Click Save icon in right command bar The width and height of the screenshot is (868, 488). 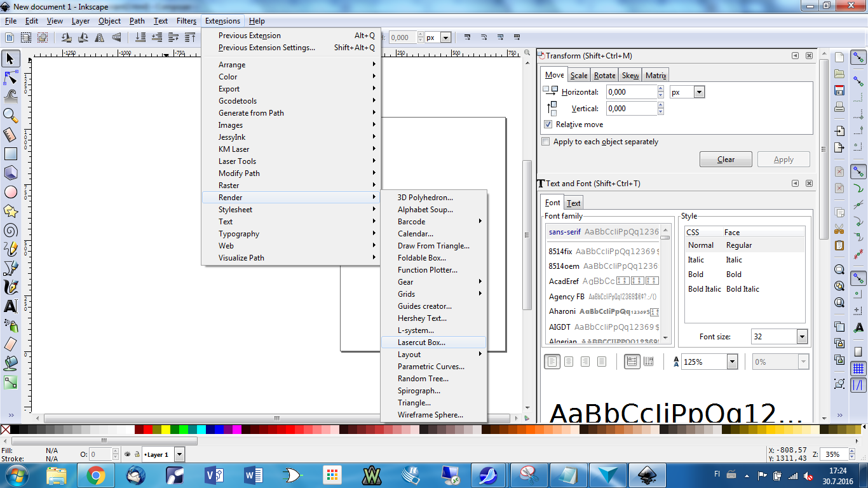click(x=839, y=90)
